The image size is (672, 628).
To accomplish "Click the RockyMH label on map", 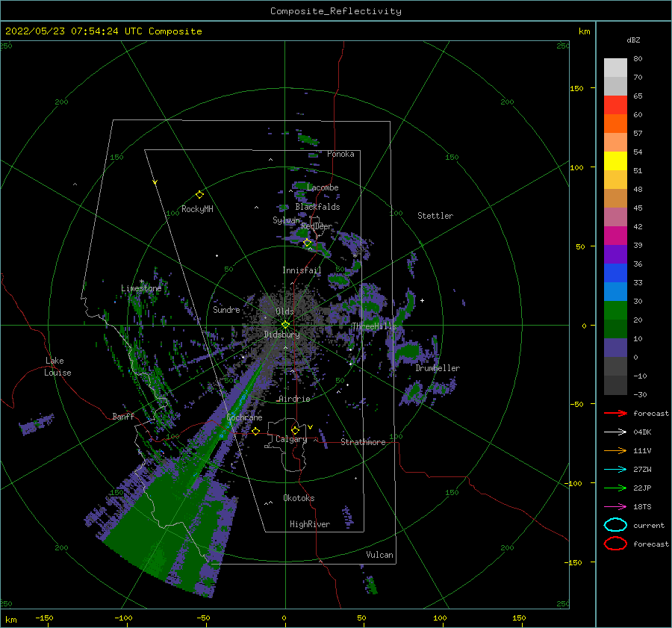I will click(197, 209).
